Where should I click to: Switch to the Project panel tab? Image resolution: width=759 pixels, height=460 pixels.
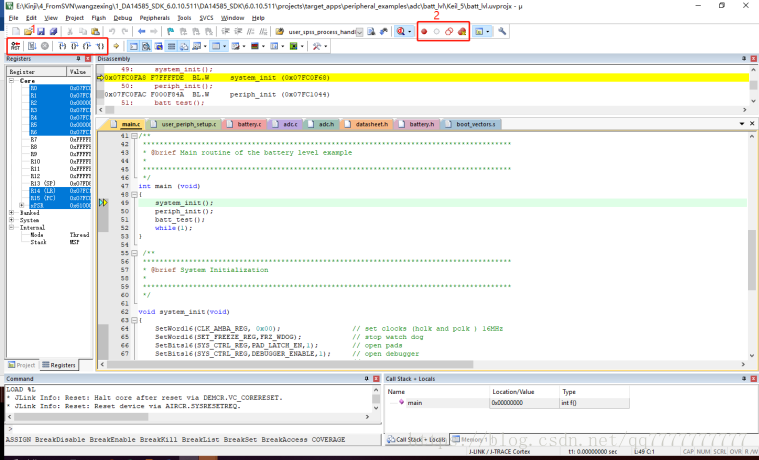pyautogui.click(x=22, y=365)
